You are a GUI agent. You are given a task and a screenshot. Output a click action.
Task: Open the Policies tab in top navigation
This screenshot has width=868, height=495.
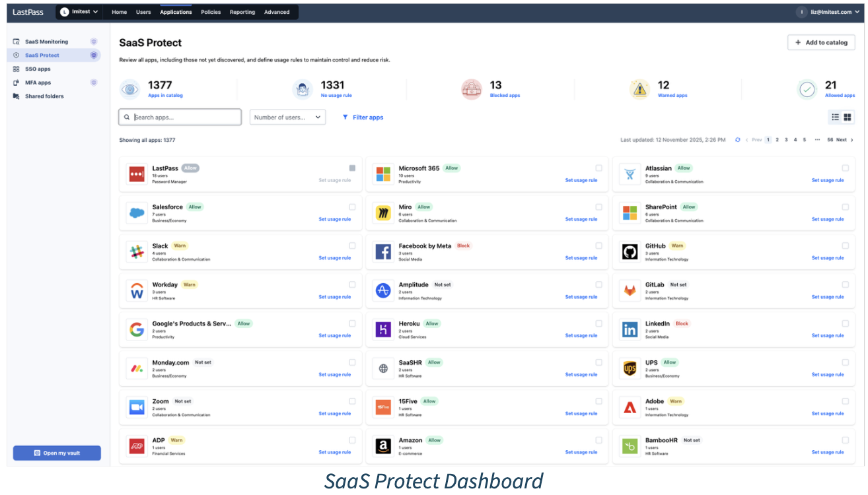click(x=211, y=12)
